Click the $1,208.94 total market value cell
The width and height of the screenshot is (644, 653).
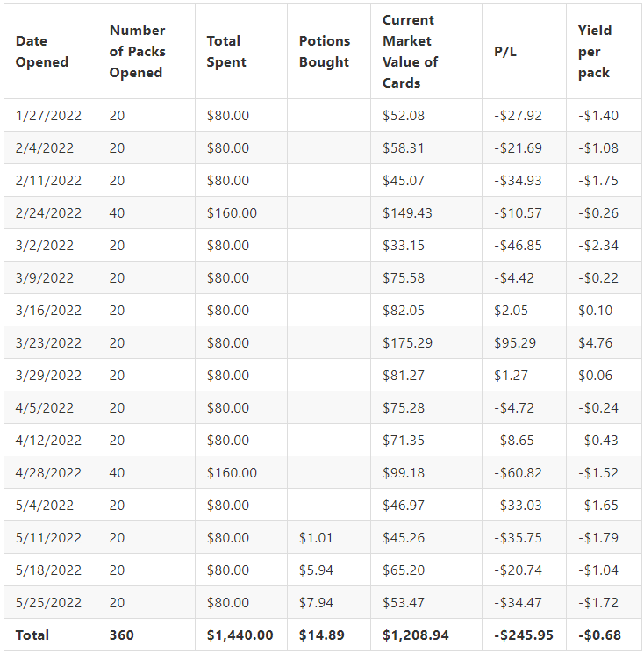point(416,635)
